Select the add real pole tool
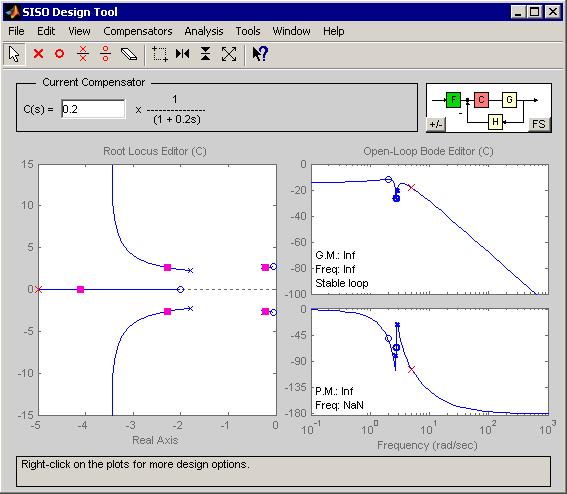The width and height of the screenshot is (567, 494). [x=38, y=54]
